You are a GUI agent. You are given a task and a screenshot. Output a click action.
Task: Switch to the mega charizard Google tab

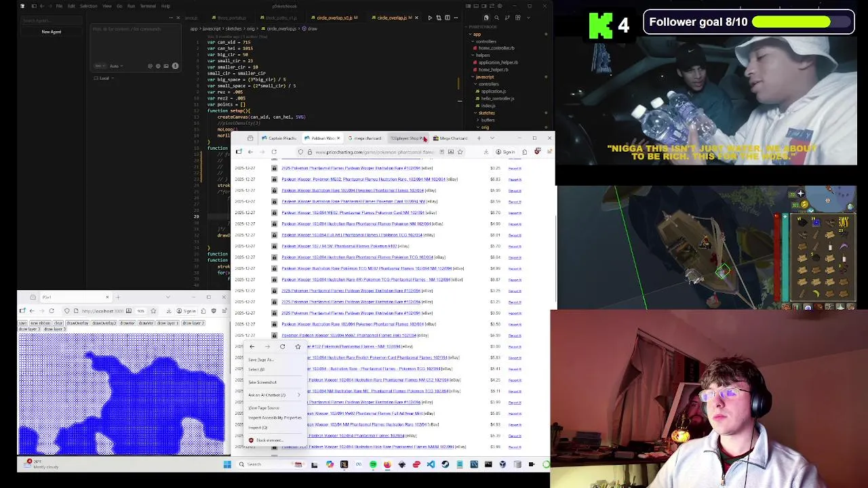click(365, 138)
